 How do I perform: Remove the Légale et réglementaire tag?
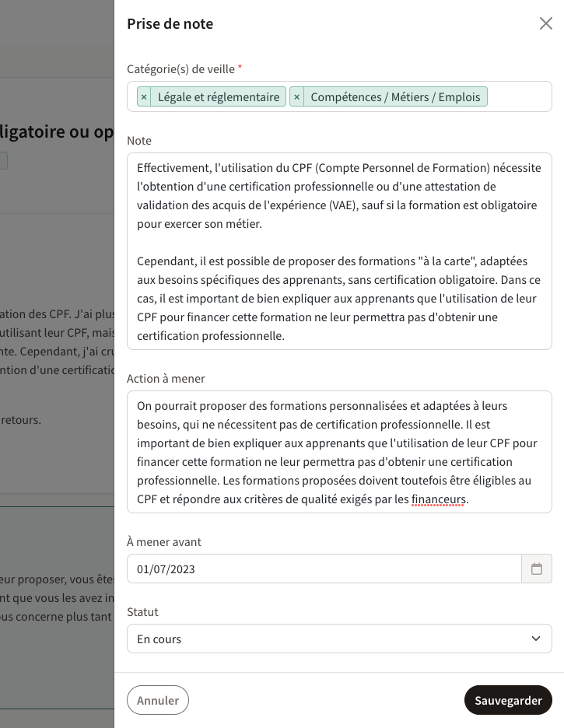[x=144, y=96]
